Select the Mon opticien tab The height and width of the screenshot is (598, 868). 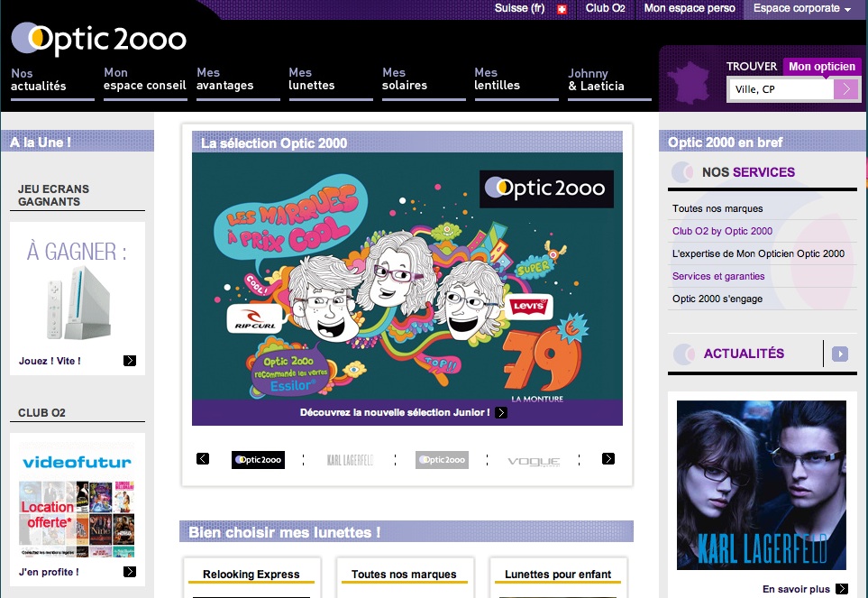pyautogui.click(x=821, y=67)
